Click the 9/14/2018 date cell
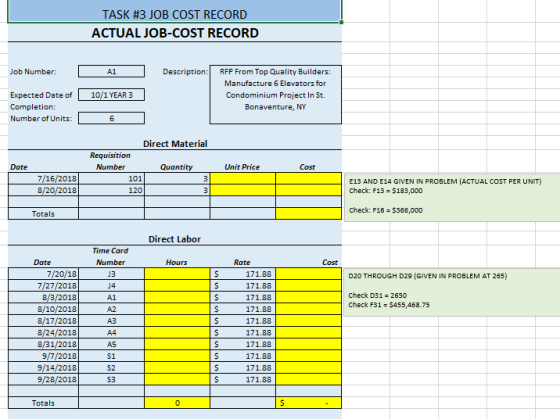 coord(43,368)
